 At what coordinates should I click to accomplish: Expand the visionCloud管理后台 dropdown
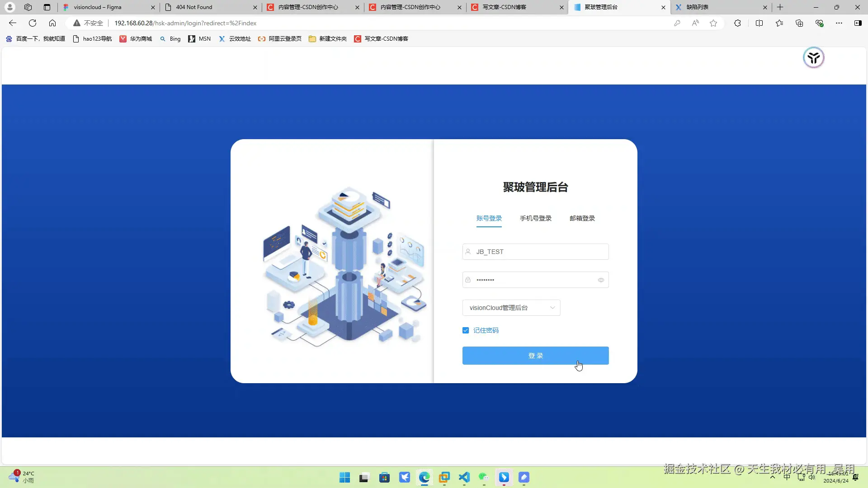(x=511, y=308)
